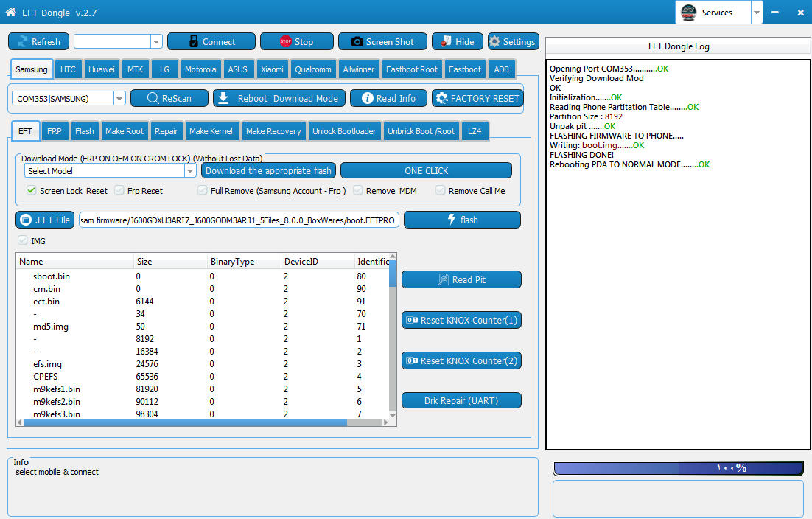Switch to the HTC tab
812x519 pixels.
68,69
